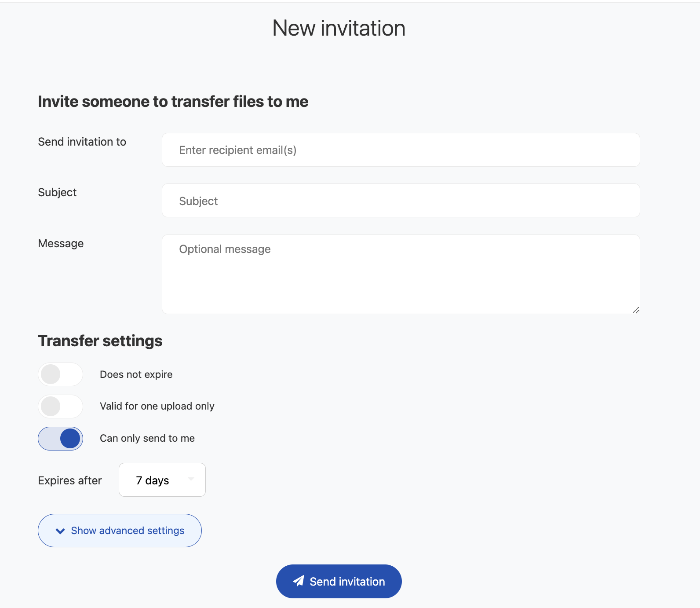
Task: Click the small arrow in the 7 days selector
Action: click(x=191, y=479)
